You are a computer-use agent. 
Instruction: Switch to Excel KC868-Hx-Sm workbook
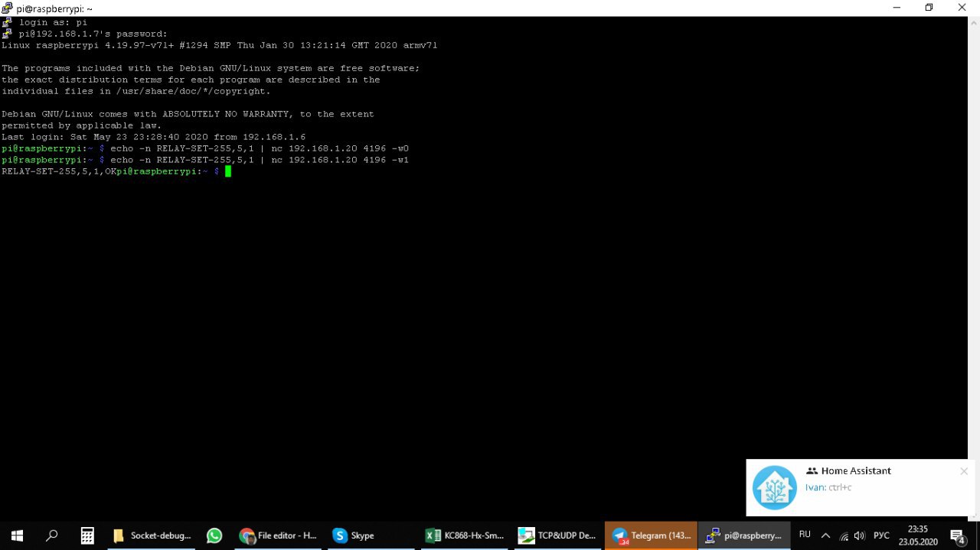[x=463, y=535]
